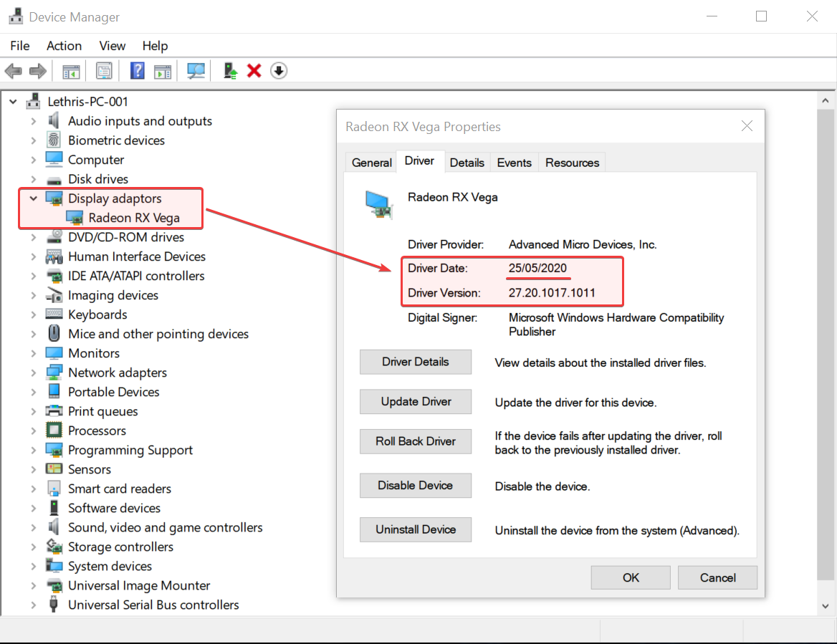Switch to the General tab
Viewport: 837px width, 644px height.
pyautogui.click(x=371, y=163)
